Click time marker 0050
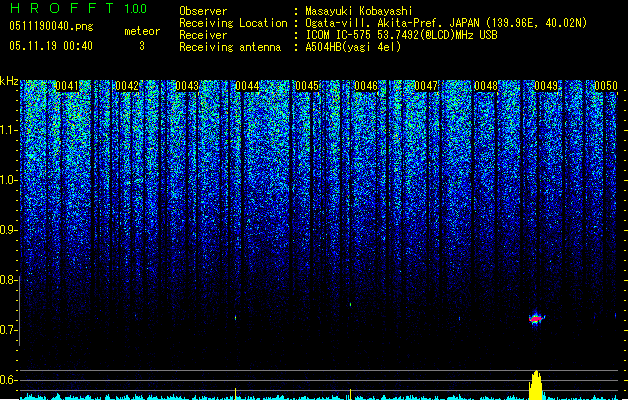This screenshot has width=629, height=400. (606, 86)
